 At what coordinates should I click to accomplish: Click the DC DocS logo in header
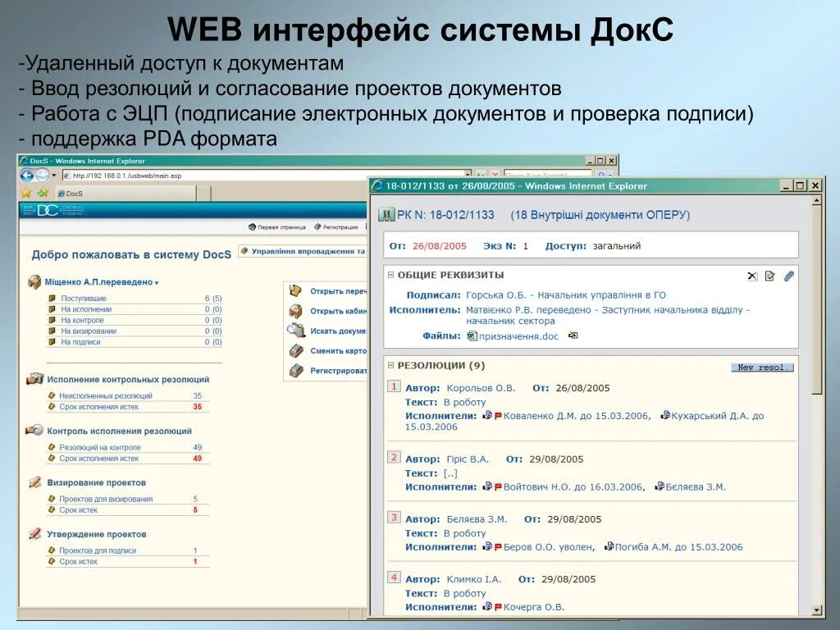coord(52,210)
